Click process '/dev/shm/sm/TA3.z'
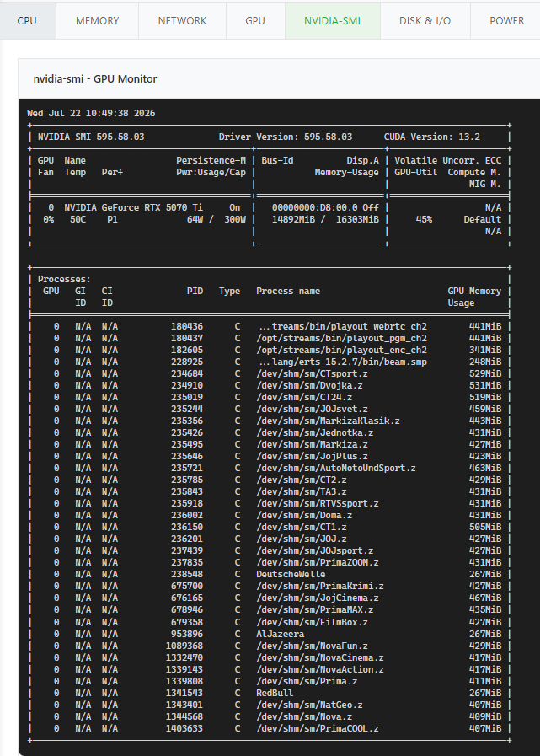The height and width of the screenshot is (756, 540). click(302, 492)
